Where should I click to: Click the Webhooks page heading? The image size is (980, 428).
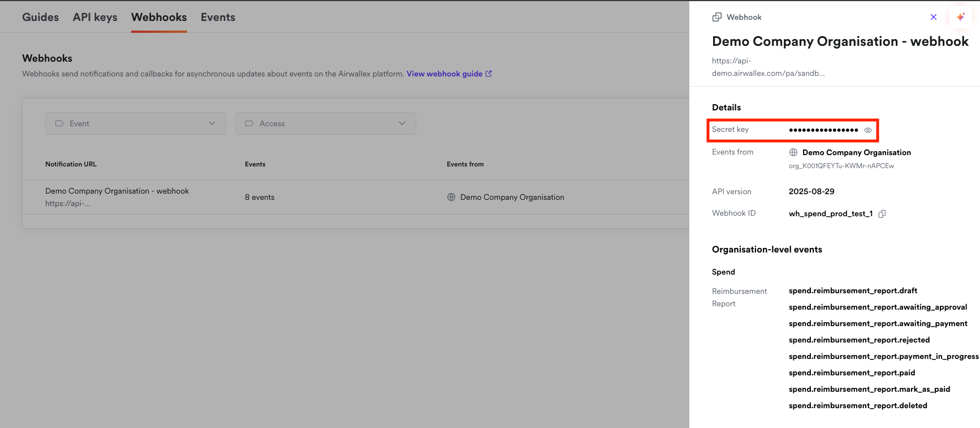coord(47,58)
